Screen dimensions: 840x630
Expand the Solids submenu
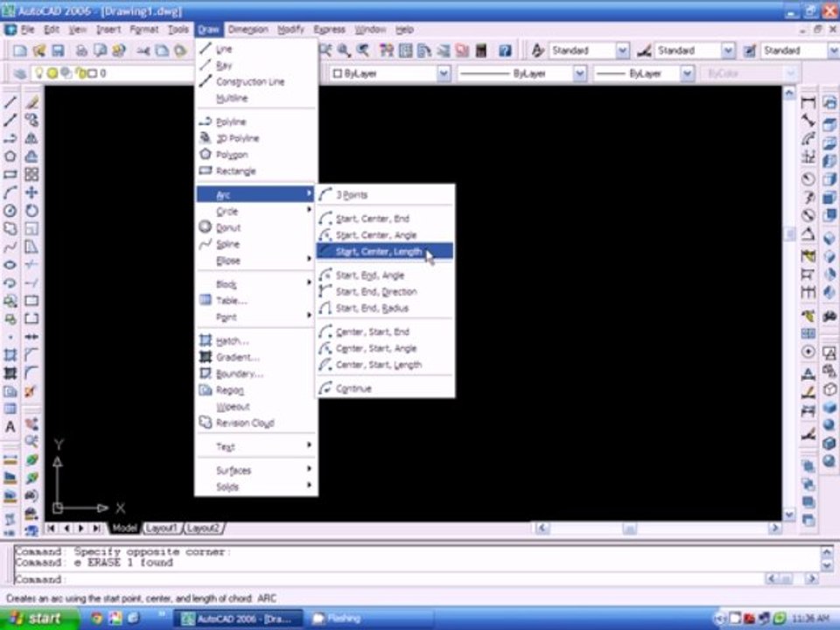(255, 487)
